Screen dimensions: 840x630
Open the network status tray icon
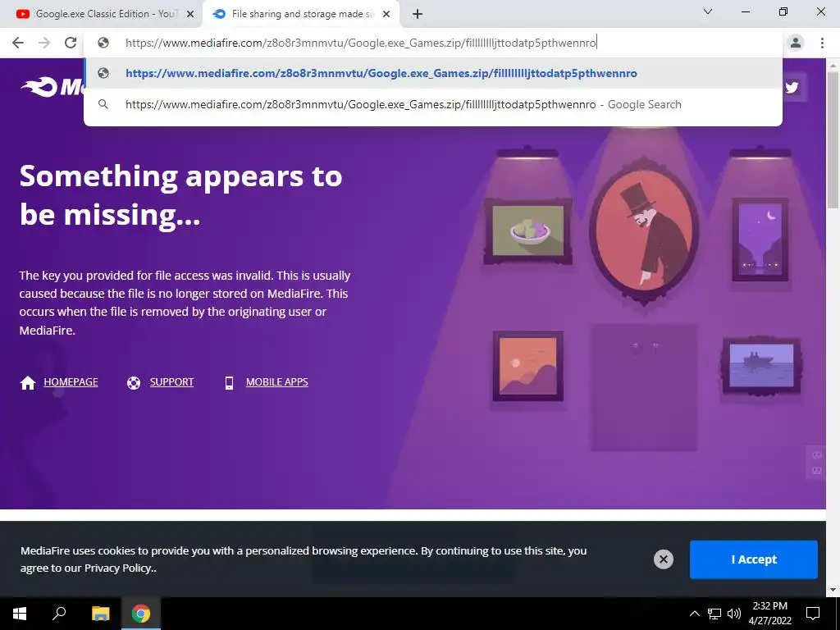[714, 614]
